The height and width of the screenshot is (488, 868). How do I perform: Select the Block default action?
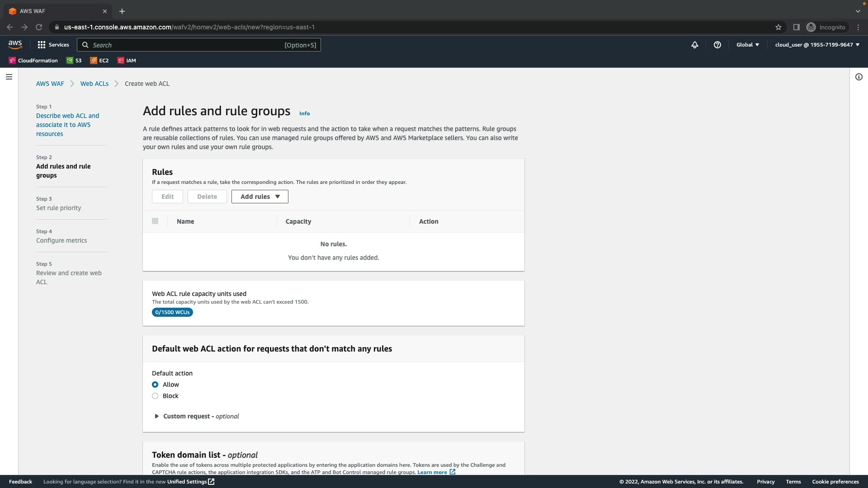[x=155, y=396]
